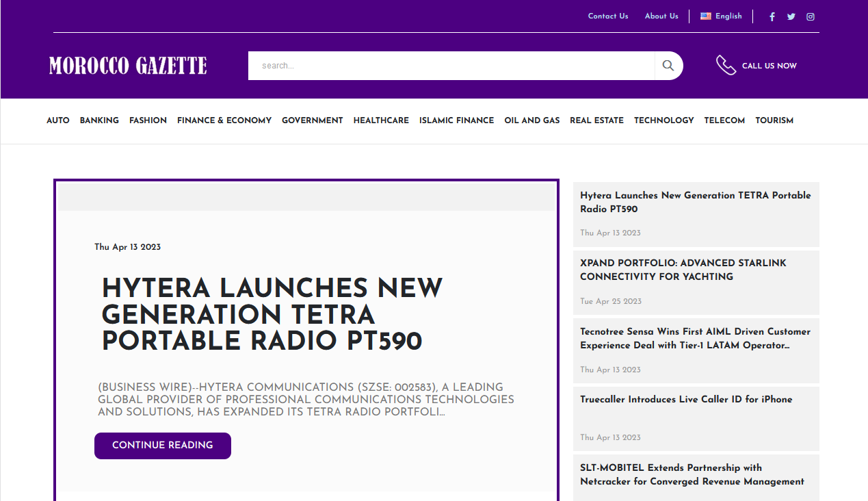Click the Call Us Now text
Screen dimensions: 868x501
pyautogui.click(x=769, y=66)
